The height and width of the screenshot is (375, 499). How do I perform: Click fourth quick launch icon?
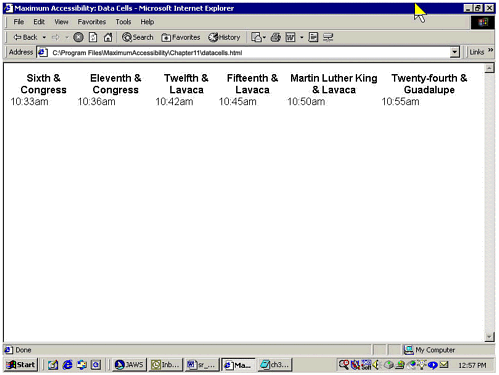pyautogui.click(x=96, y=365)
